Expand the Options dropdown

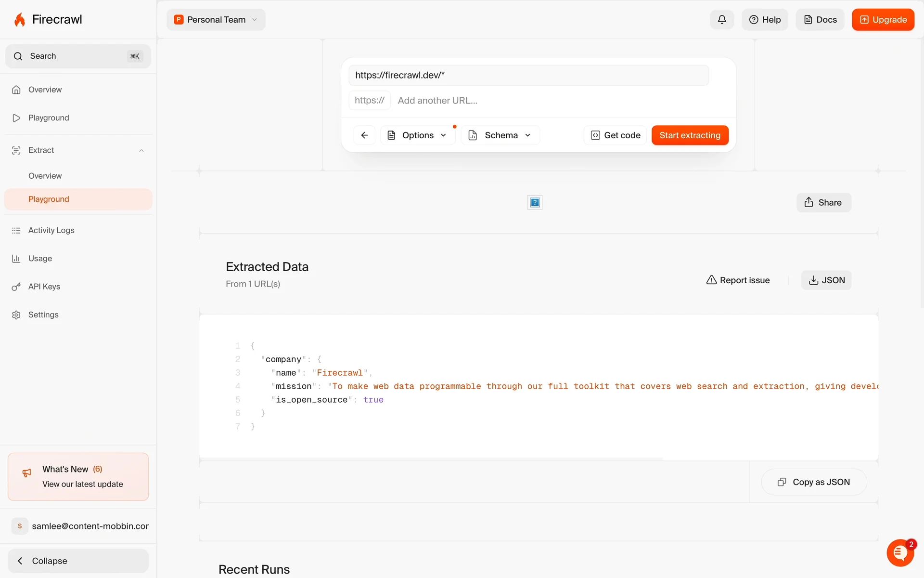[417, 135]
